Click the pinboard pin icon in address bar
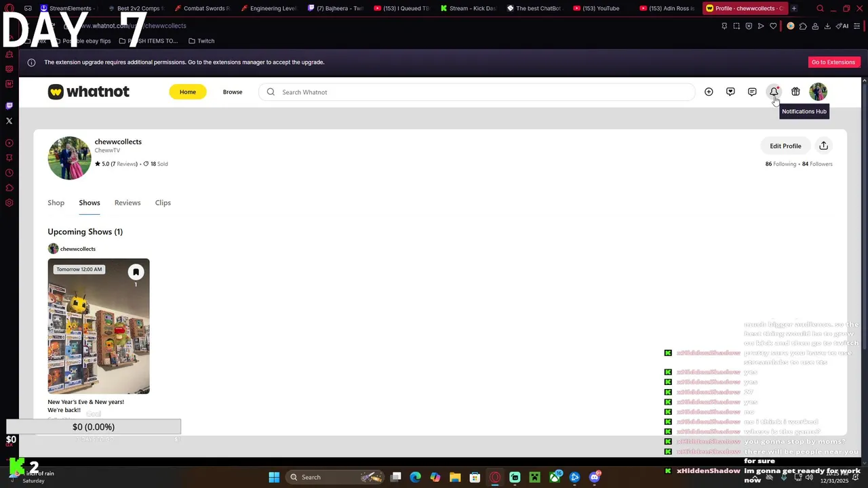868x488 pixels. pyautogui.click(x=724, y=26)
